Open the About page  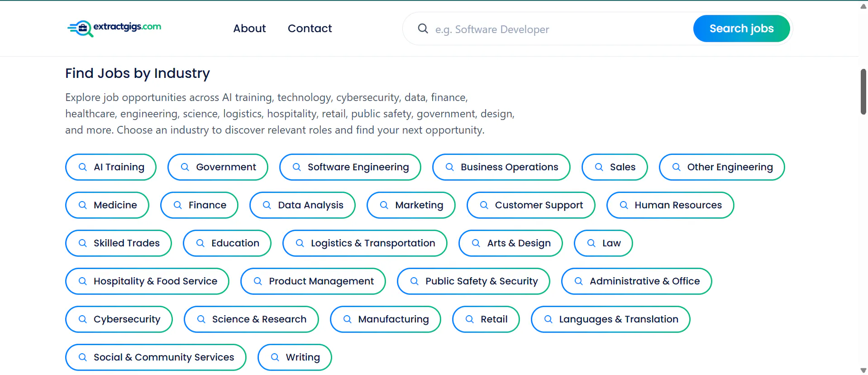pos(249,29)
